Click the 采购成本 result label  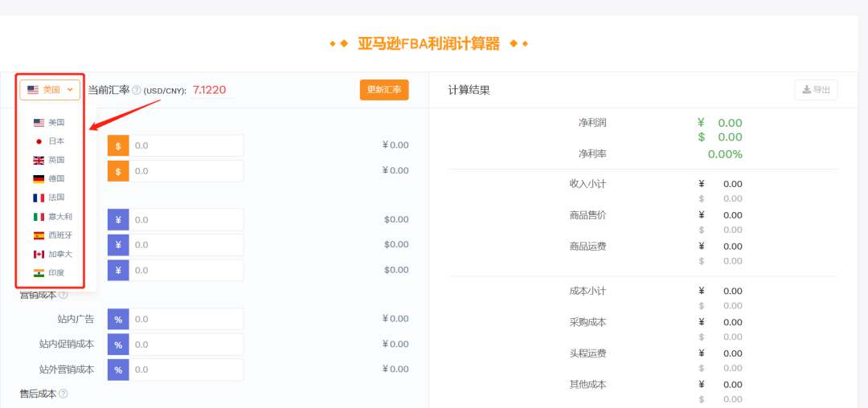coord(588,322)
